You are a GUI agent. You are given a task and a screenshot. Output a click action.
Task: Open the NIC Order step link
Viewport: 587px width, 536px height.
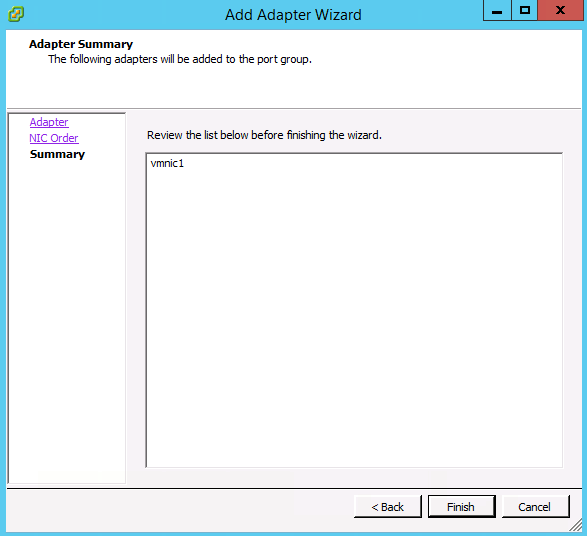(54, 138)
